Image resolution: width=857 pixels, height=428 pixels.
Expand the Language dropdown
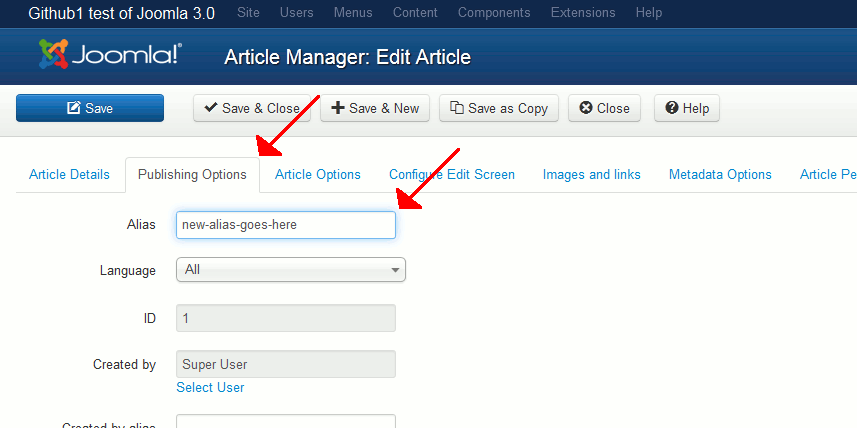pyautogui.click(x=290, y=270)
